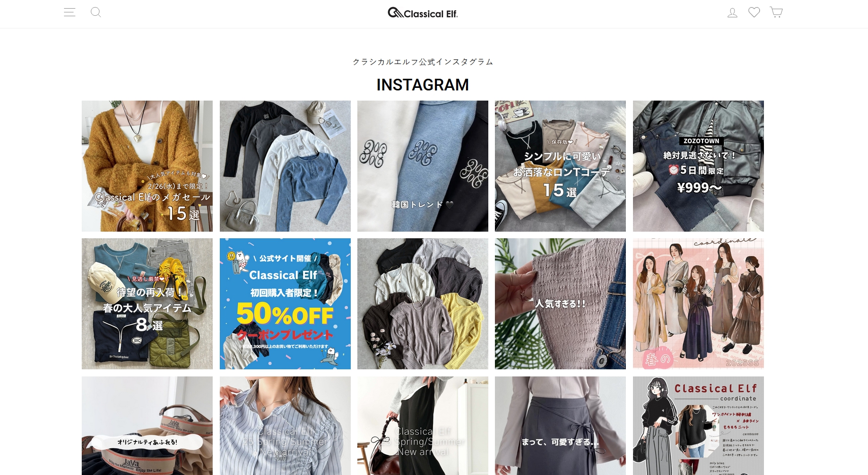868x475 pixels.
Task: Click the account user icon
Action: (x=732, y=13)
